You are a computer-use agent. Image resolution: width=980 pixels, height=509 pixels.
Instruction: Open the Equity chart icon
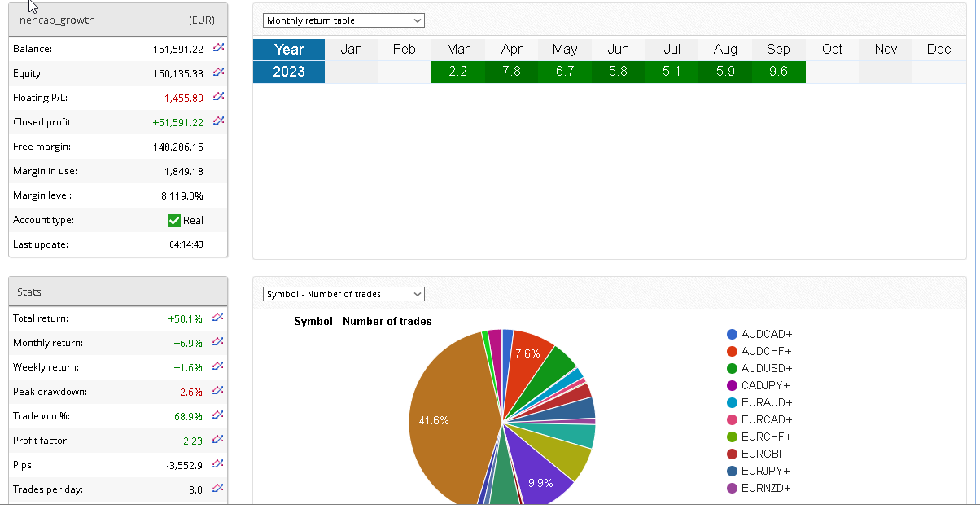click(x=218, y=72)
